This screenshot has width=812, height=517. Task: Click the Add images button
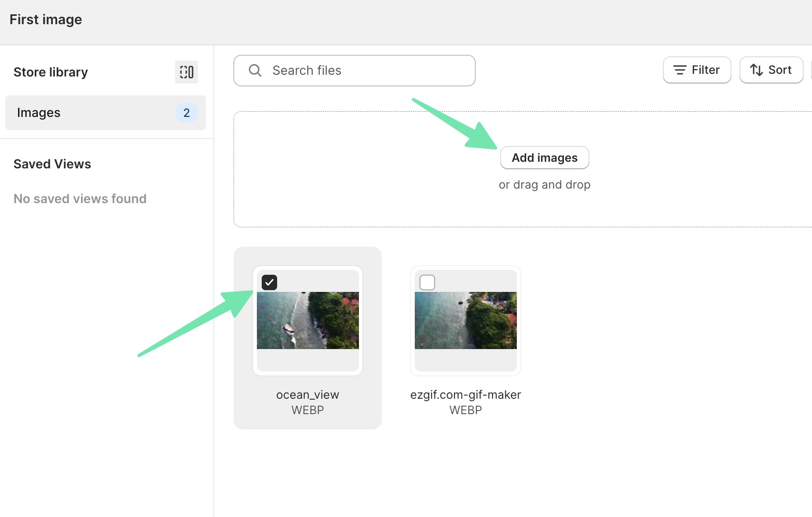pos(544,157)
